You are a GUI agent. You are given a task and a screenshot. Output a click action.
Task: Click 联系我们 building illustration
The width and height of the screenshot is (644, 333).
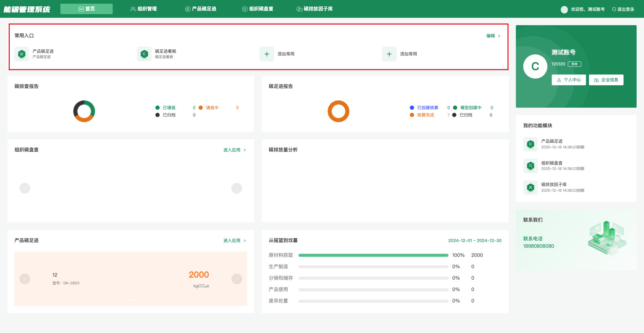[607, 238]
